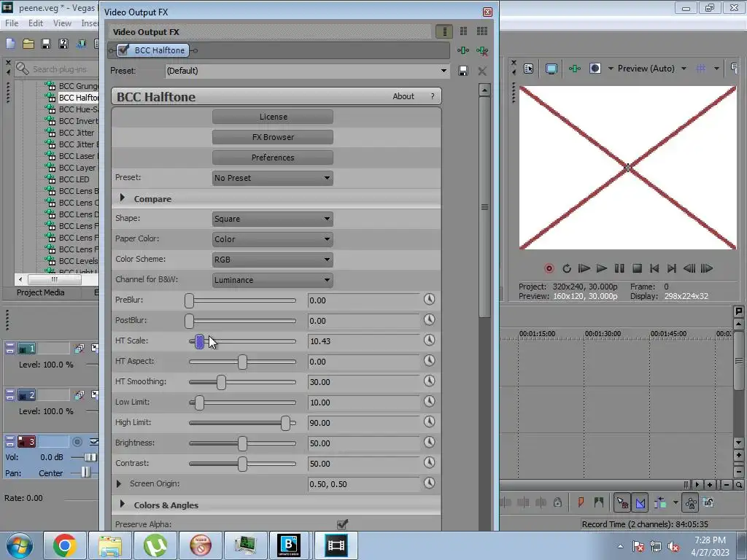Click the help question mark in BCC Halftone header
This screenshot has width=747, height=560.
[433, 96]
